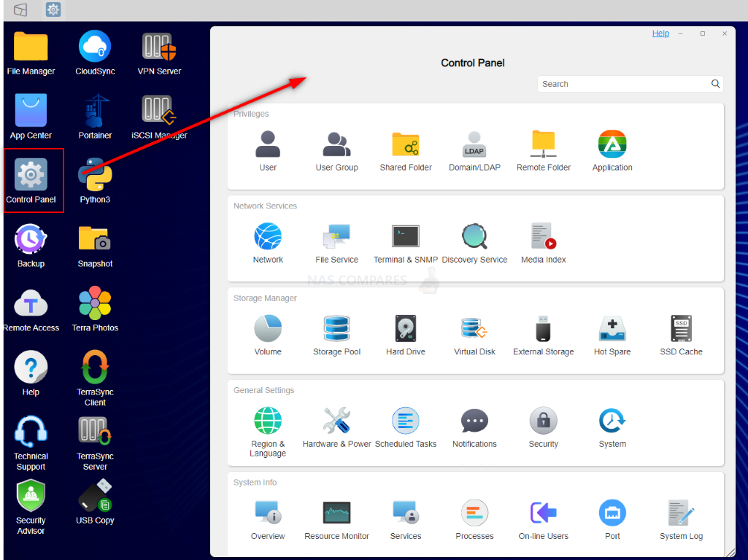Select Control Panel taskbar gear button
Viewport: 748px width, 560px height.
point(53,9)
